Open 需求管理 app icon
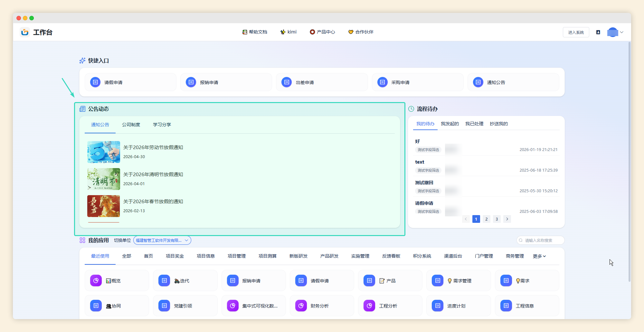Screen dimensions: 644x332 [x=438, y=280]
